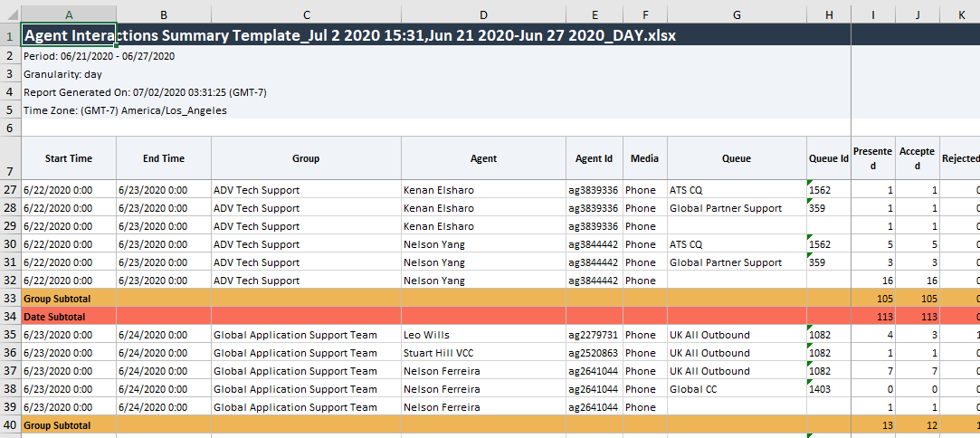Image resolution: width=980 pixels, height=438 pixels.
Task: Click agent id 'ag2520863' cell
Action: [x=595, y=352]
